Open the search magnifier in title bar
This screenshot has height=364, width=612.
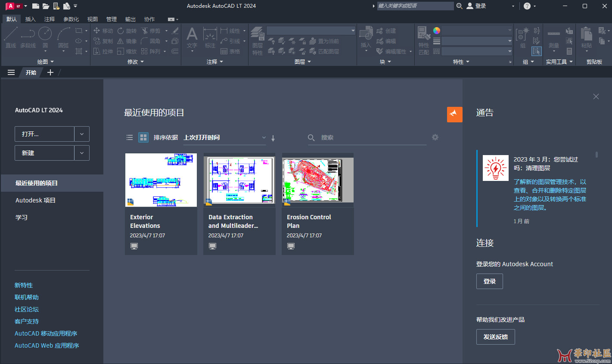pyautogui.click(x=460, y=6)
